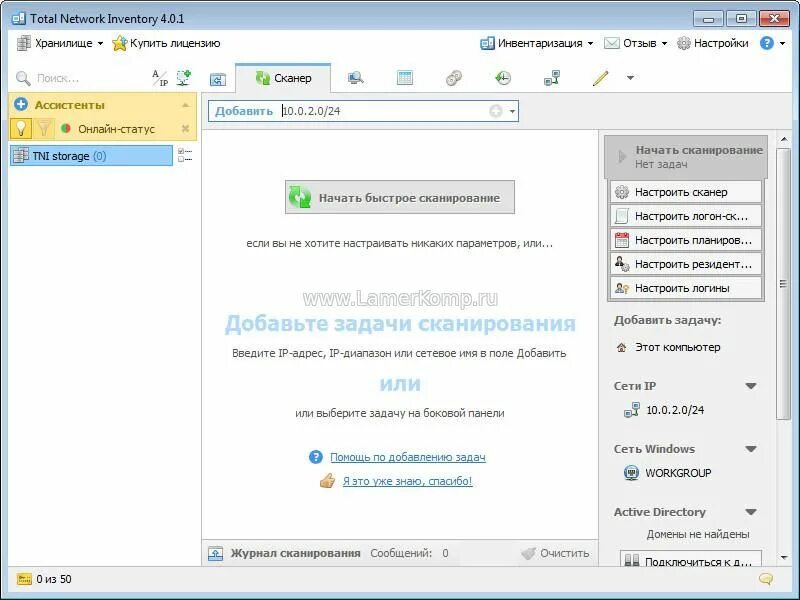
Task: Open the change log clock tab icon
Action: pyautogui.click(x=503, y=78)
